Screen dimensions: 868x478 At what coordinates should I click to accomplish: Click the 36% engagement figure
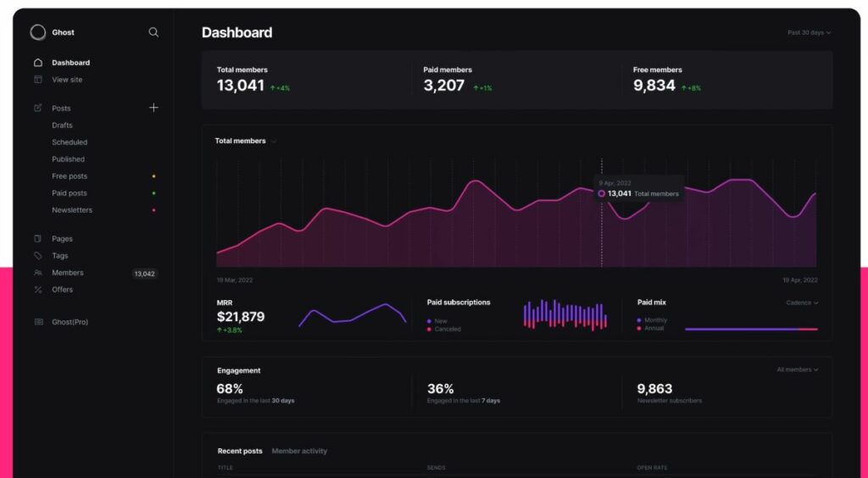click(440, 388)
